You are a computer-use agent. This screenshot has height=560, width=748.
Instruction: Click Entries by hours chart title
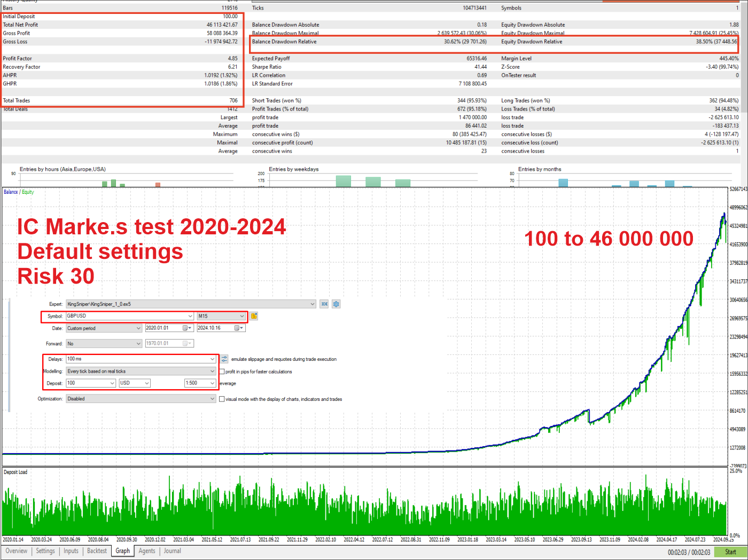point(63,169)
